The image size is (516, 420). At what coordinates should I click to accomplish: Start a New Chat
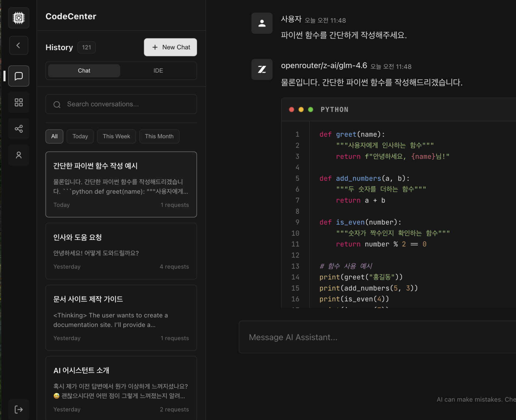tap(170, 47)
